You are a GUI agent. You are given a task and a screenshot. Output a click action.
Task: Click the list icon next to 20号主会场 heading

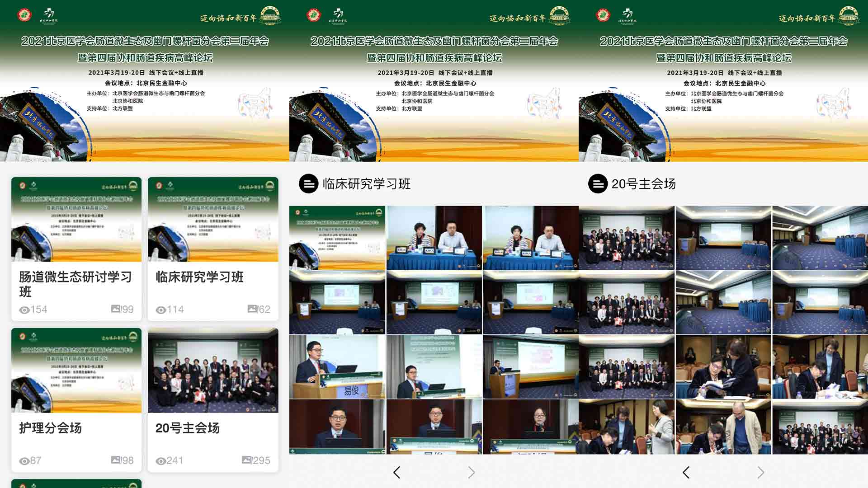[x=598, y=184]
